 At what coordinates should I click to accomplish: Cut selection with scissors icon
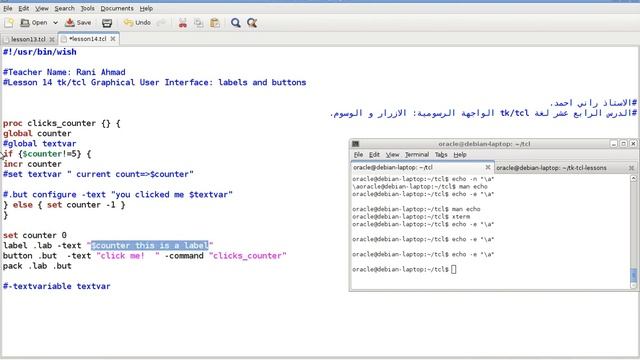tap(183, 23)
